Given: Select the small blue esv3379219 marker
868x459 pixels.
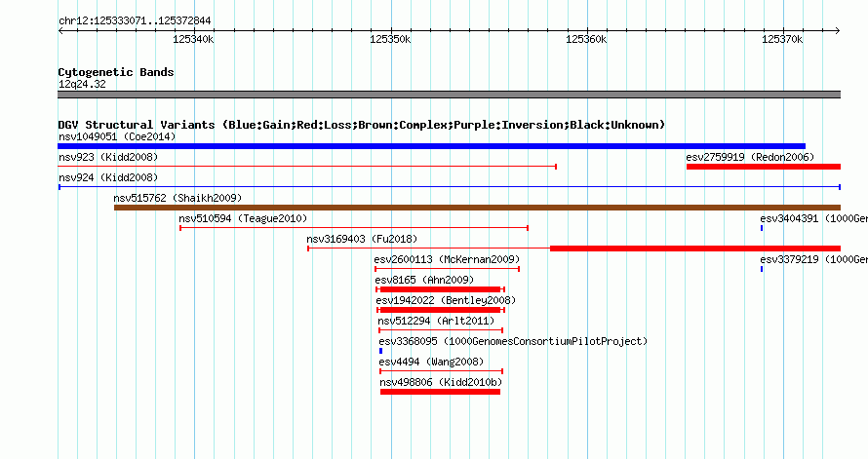Looking at the screenshot, I should [762, 269].
